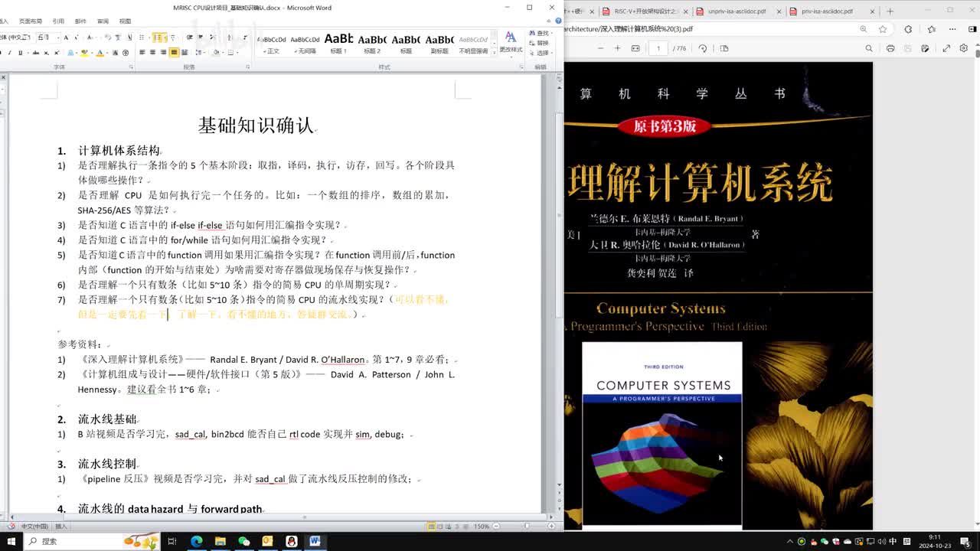This screenshot has height=551, width=980.
Task: Open the Page Layout ribbon tab
Action: [x=31, y=21]
